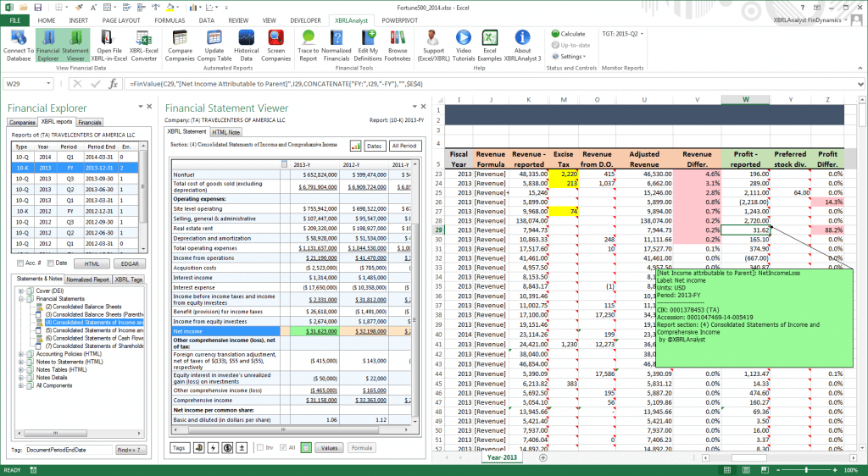Click Update Comps Table icon
The image size is (868, 476).
pyautogui.click(x=214, y=46)
